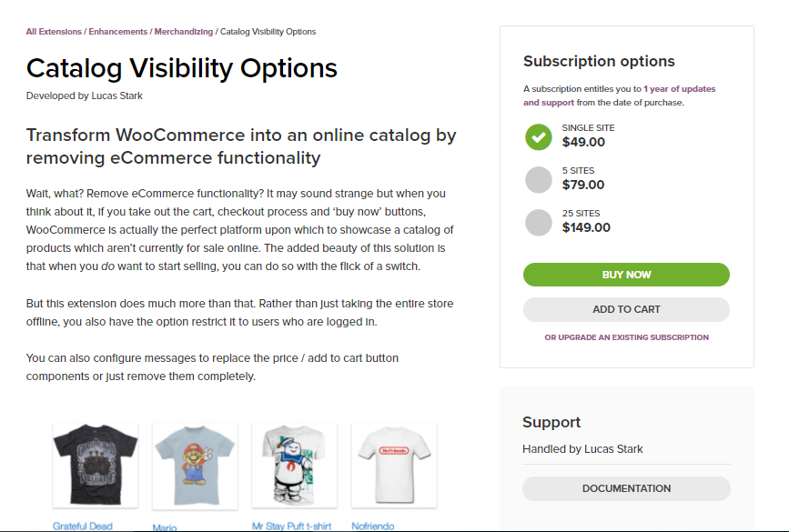This screenshot has width=789, height=532.
Task: Open the Nofriendo product text link
Action: 373,526
